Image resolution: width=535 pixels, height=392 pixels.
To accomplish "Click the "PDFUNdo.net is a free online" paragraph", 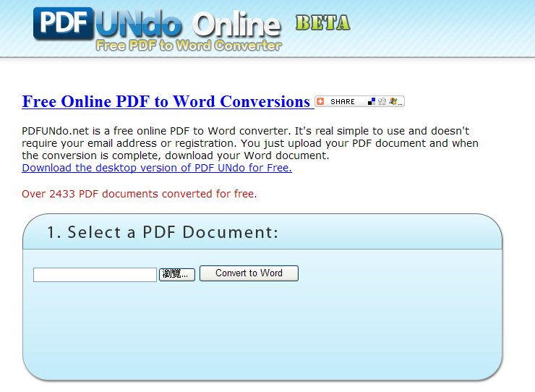I will pos(250,143).
